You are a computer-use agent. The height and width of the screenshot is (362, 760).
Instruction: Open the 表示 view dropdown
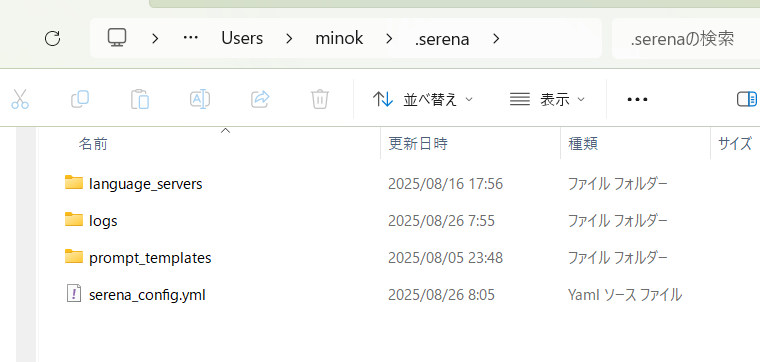point(548,100)
